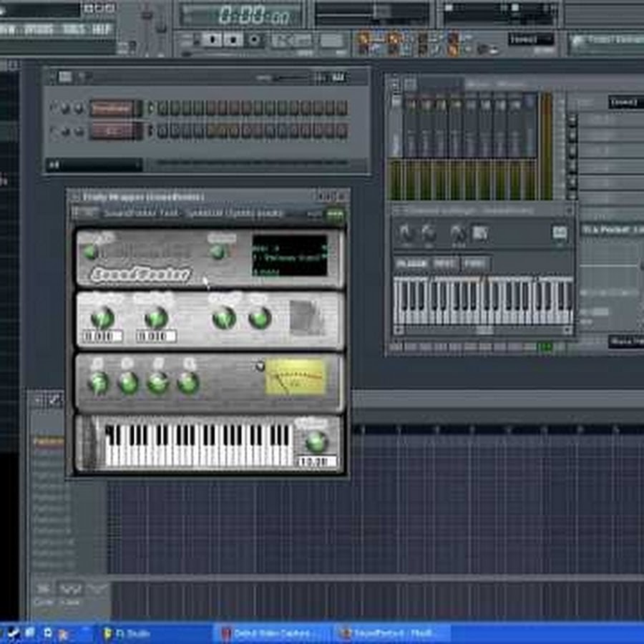Click the value field under SoundFonter's first middle knob
Viewport: 644px width, 644px height.
[x=102, y=336]
